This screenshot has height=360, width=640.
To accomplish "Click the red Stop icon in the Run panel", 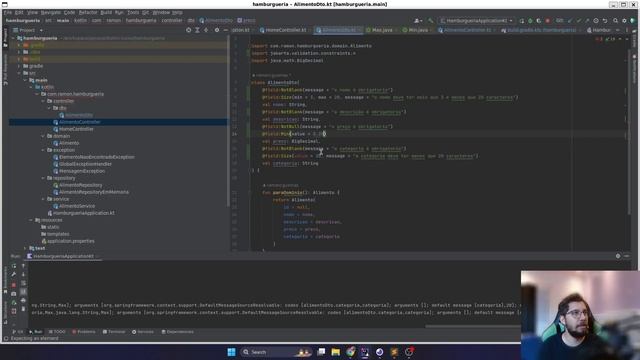I will [14, 284].
